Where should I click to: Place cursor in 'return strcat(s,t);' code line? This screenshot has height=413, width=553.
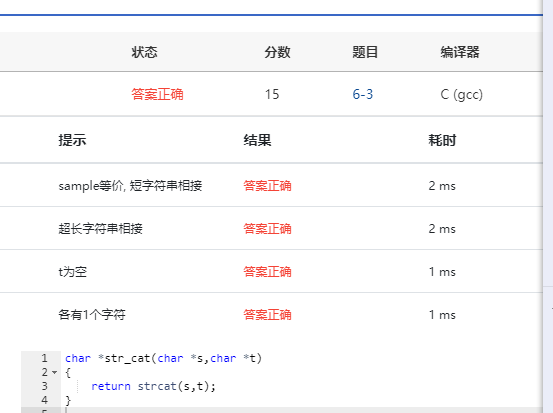coord(153,386)
